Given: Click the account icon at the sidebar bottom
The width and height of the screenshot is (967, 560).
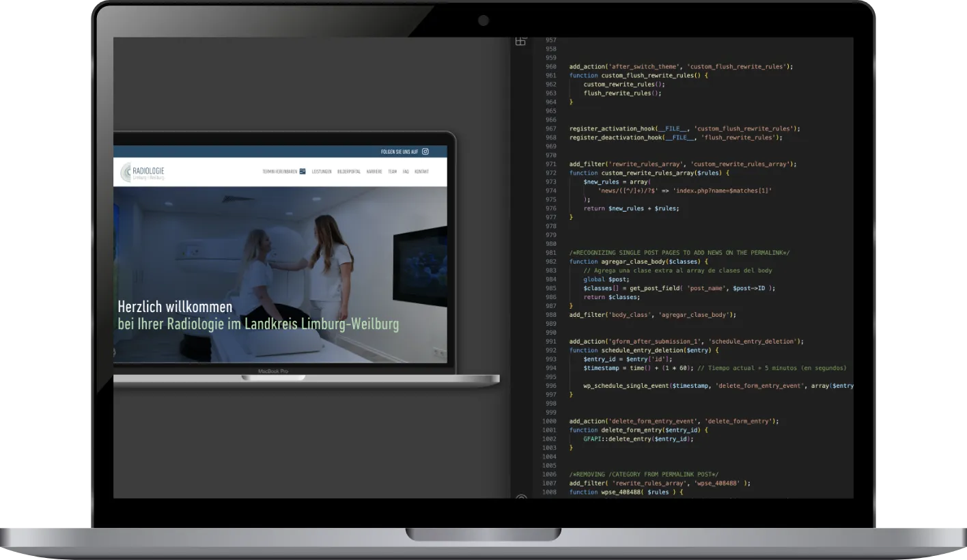Looking at the screenshot, I should pos(521,497).
